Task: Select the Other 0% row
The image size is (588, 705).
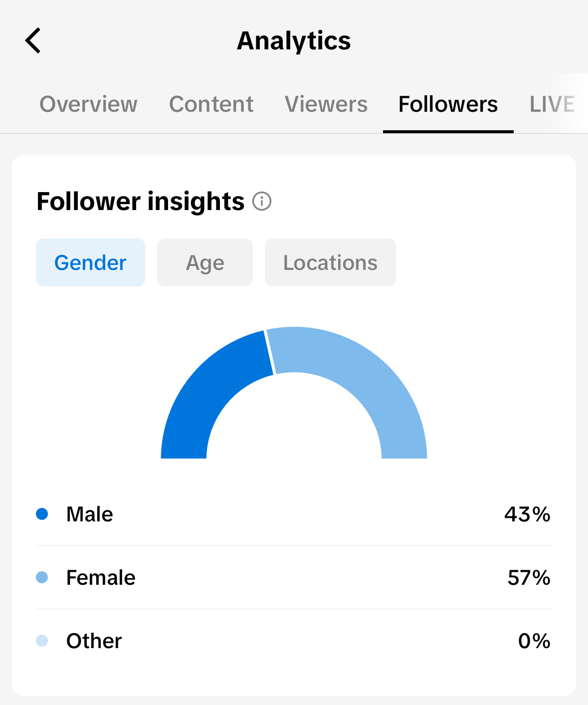Action: point(294,641)
